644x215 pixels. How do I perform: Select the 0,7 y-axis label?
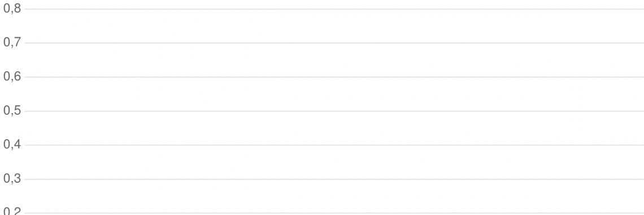[x=12, y=43]
